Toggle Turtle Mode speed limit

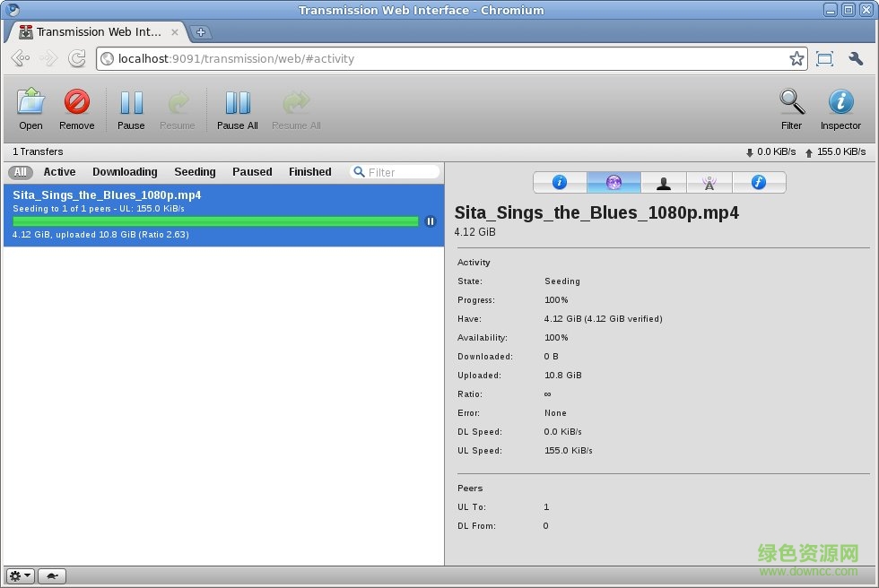pos(51,575)
